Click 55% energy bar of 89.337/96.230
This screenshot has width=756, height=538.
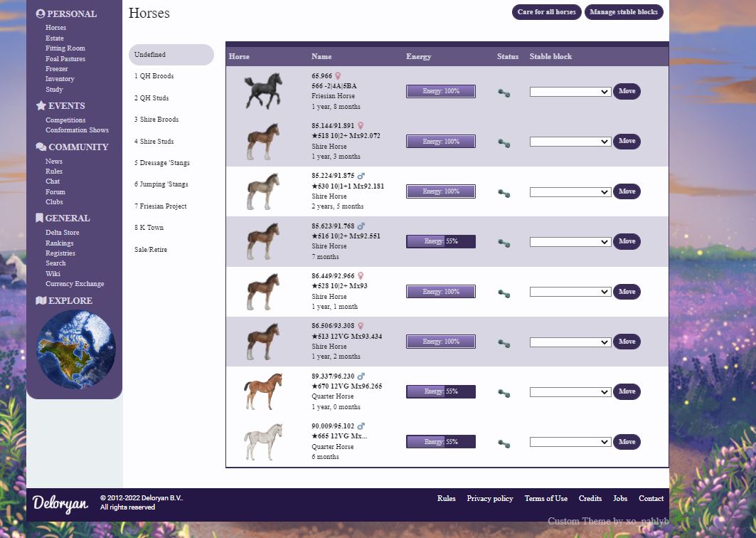(441, 391)
